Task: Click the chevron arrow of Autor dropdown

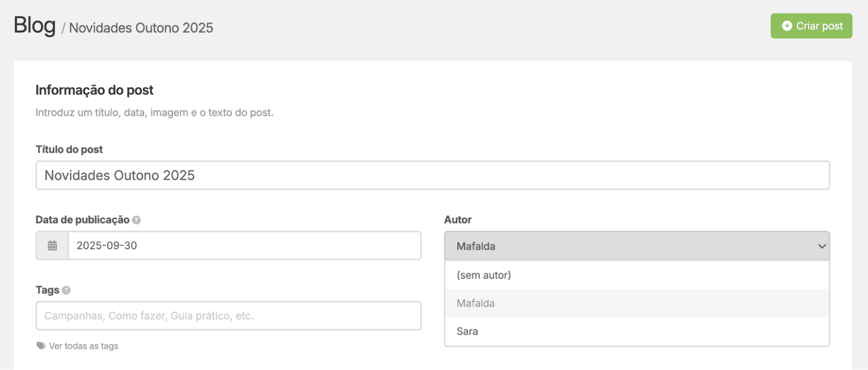Action: click(822, 246)
